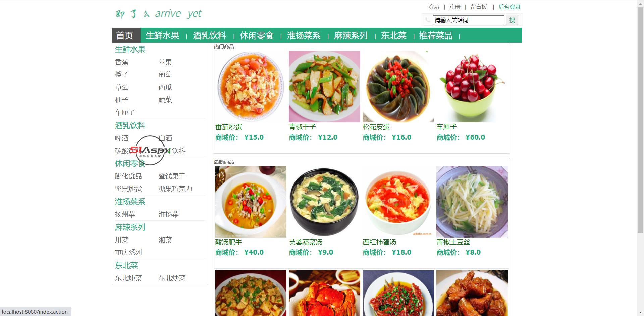Open the 番茄炒蛋 product image
The height and width of the screenshot is (316, 644).
point(251,87)
